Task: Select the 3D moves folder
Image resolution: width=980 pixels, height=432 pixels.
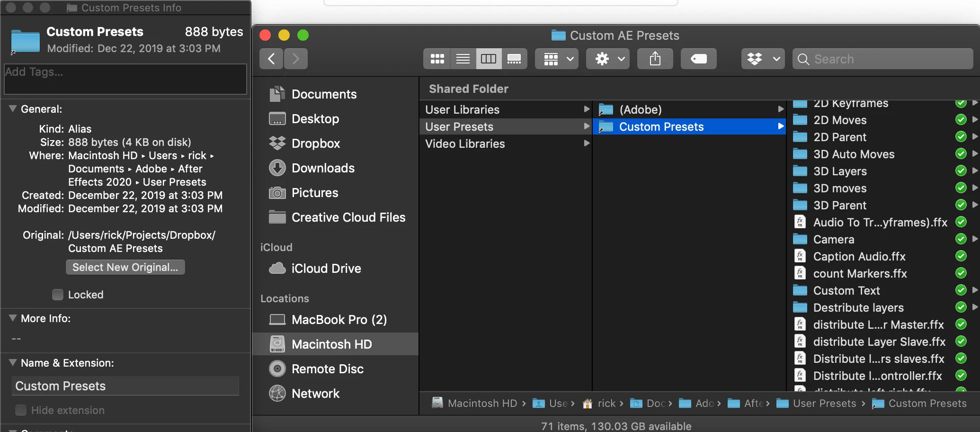Action: tap(883, 188)
